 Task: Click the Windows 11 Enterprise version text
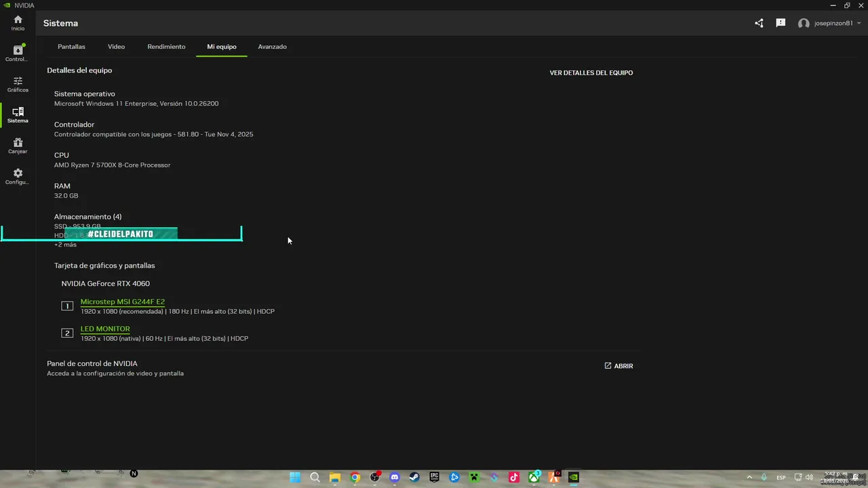(x=136, y=104)
